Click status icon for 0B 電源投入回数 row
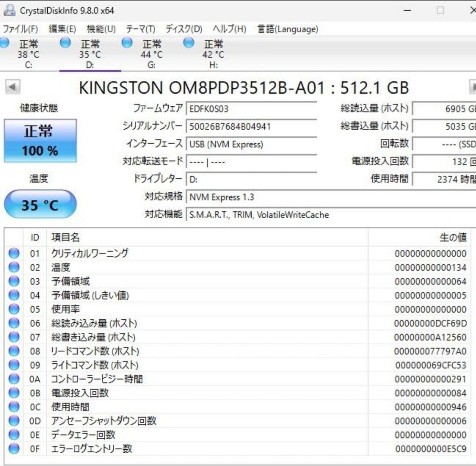Image resolution: width=476 pixels, height=466 pixels. pyautogui.click(x=14, y=393)
